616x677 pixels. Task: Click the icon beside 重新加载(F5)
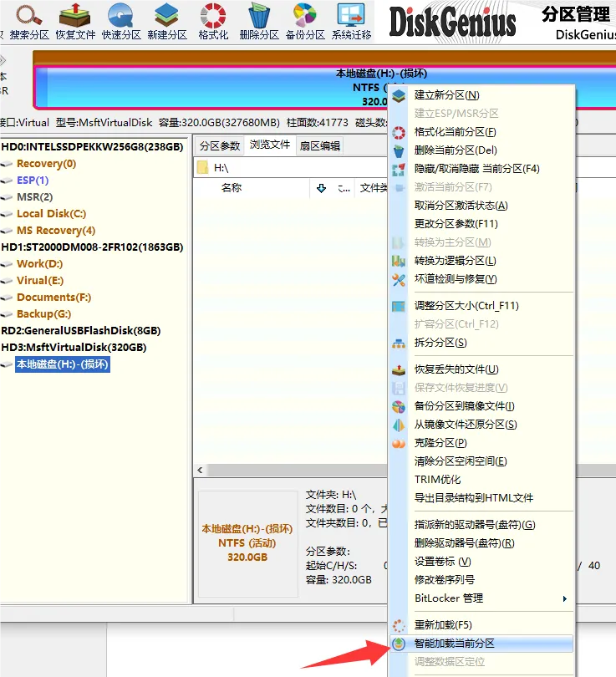(399, 625)
